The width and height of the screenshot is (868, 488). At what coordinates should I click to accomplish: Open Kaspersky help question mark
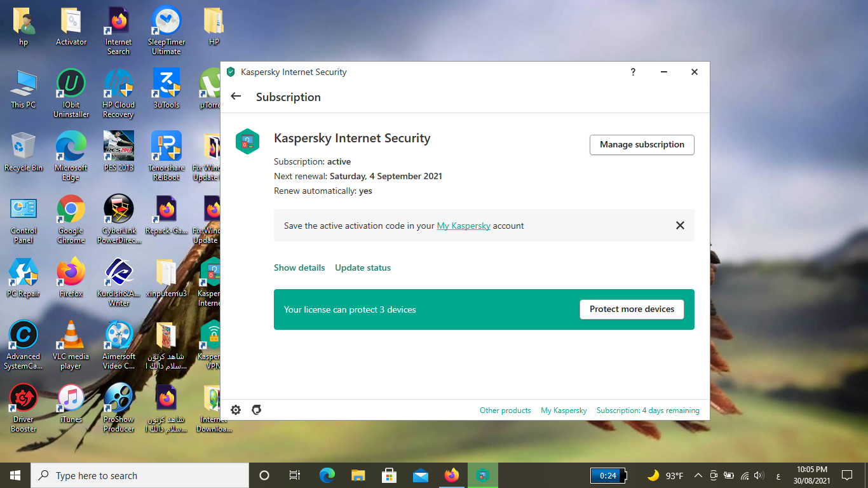tap(633, 72)
